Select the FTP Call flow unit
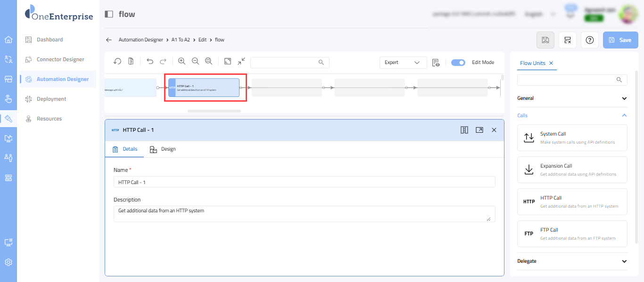Image resolution: width=644 pixels, height=282 pixels. click(x=572, y=234)
